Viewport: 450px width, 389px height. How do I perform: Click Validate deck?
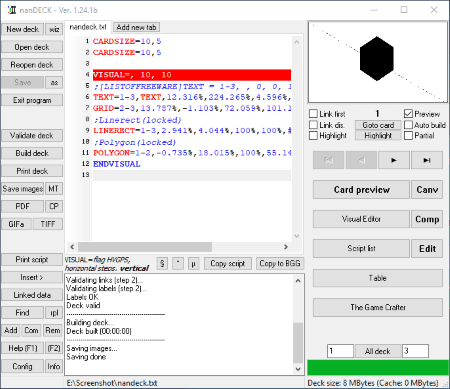coord(32,135)
